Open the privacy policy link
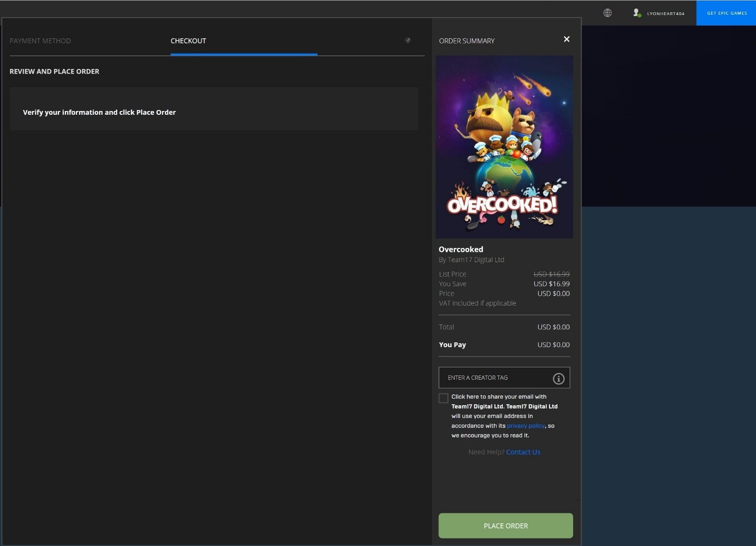The height and width of the screenshot is (546, 756). (x=526, y=426)
